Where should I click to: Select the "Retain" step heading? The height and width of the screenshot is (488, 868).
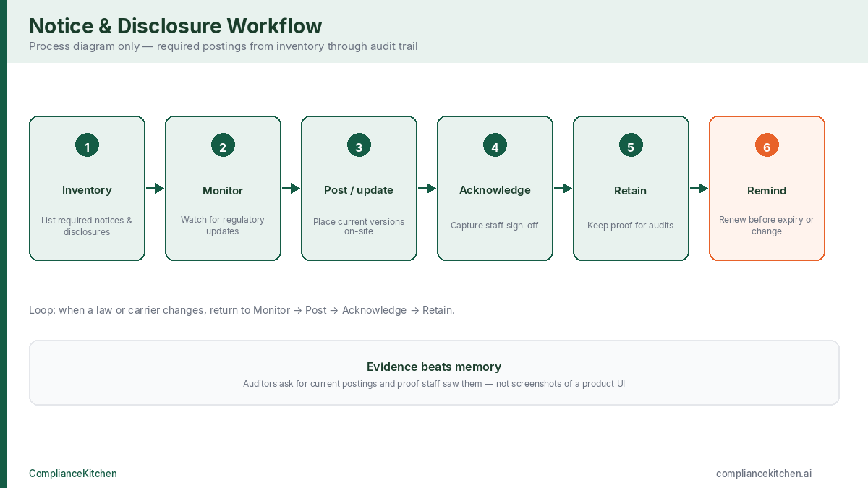[631, 191]
